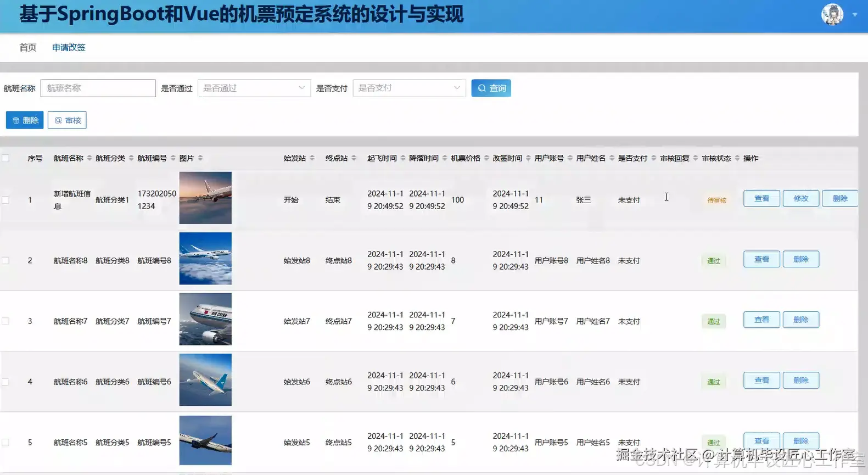Expand the 是否通过 dropdown
Viewport: 868px width, 475px height.
click(254, 88)
